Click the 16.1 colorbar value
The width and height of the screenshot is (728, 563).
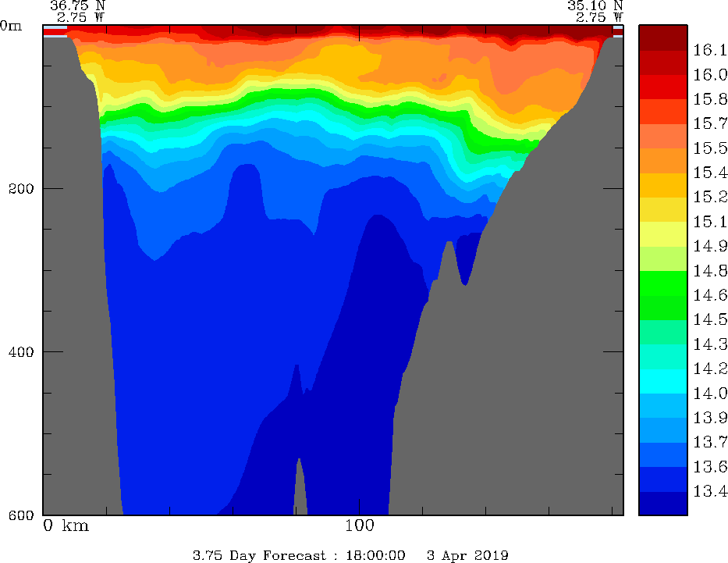[710, 50]
